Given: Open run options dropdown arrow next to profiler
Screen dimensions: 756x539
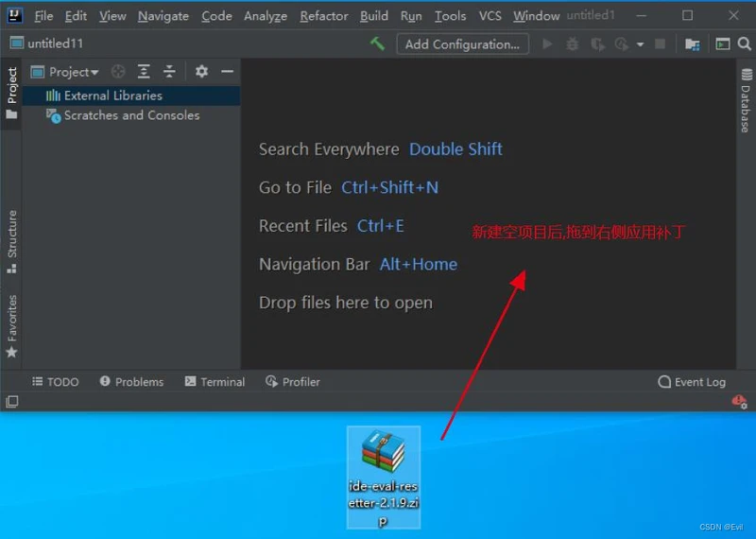Looking at the screenshot, I should click(x=641, y=44).
